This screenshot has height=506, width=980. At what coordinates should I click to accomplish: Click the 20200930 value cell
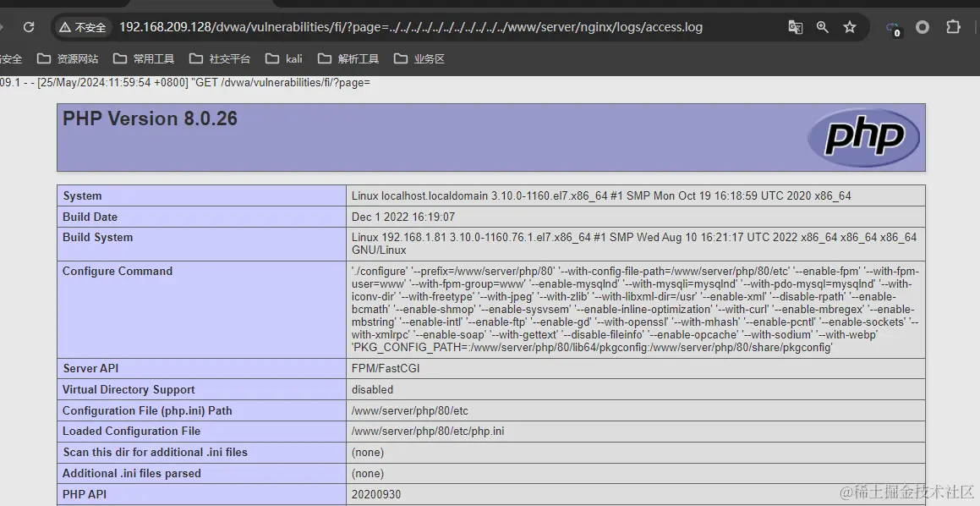(x=636, y=494)
